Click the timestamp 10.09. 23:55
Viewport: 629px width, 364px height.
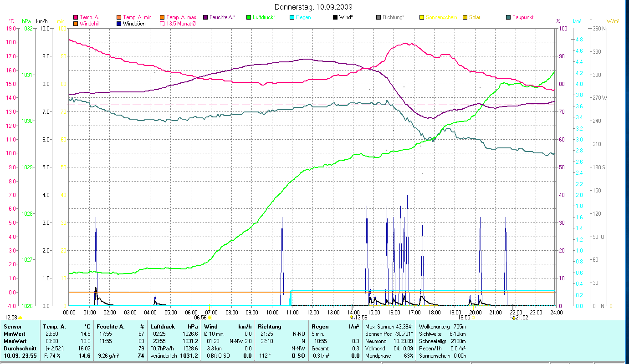click(x=20, y=356)
